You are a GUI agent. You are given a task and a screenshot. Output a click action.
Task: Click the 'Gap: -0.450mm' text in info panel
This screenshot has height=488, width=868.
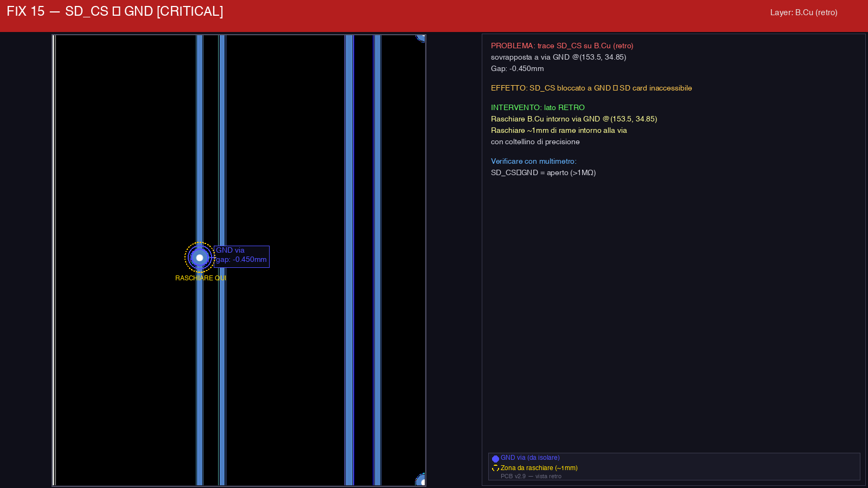pyautogui.click(x=517, y=68)
